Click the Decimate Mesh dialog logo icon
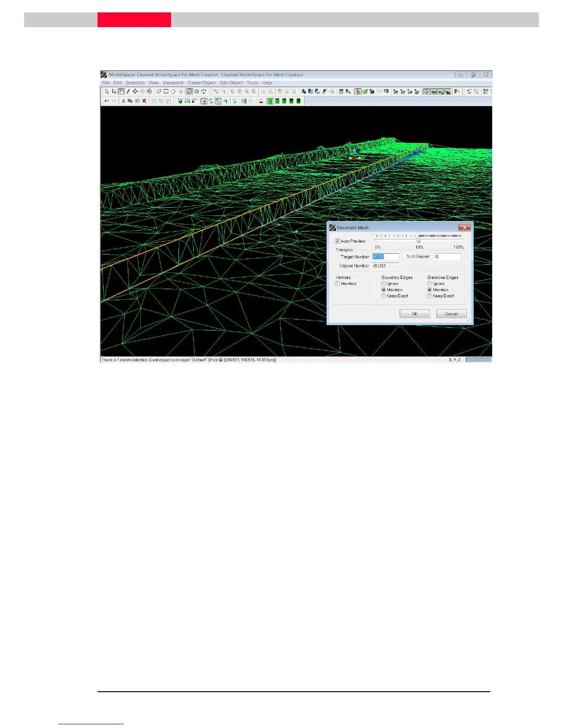Viewport: 563px width, 728px height. point(333,227)
